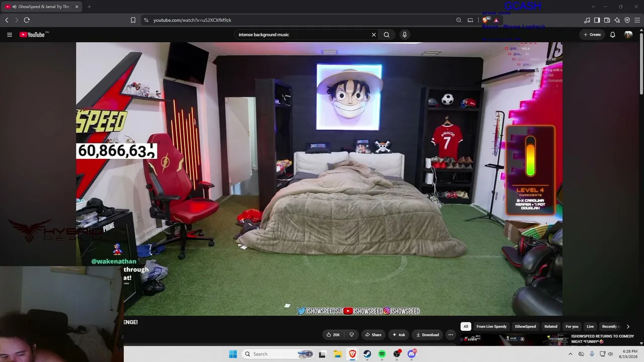
Task: Open Spotify from the taskbar
Action: [x=382, y=354]
